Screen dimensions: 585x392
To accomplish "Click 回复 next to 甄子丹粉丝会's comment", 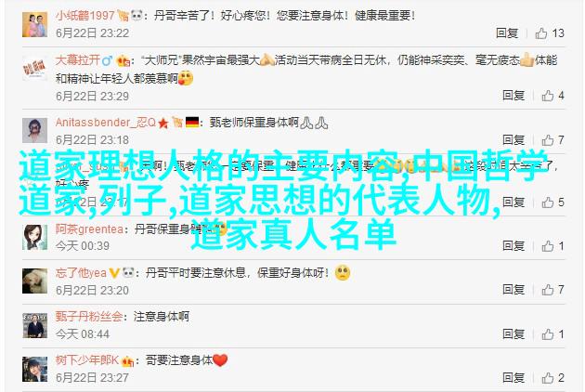I will pyautogui.click(x=513, y=333).
